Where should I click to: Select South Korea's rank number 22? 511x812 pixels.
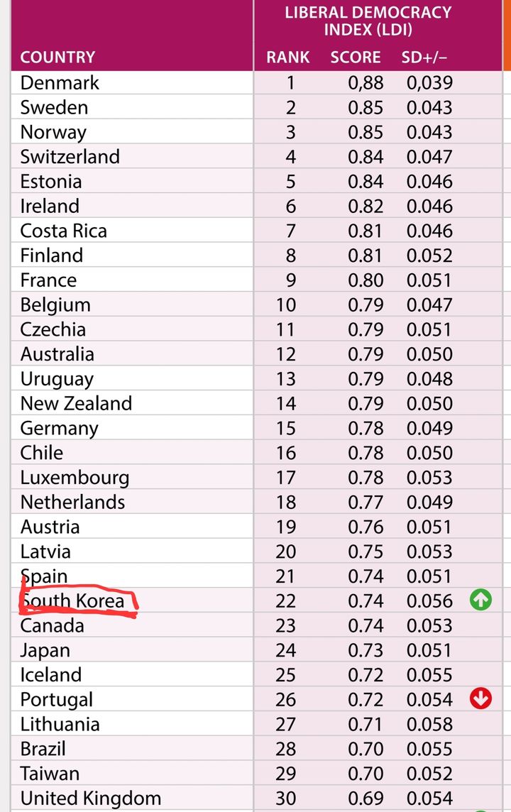[x=286, y=601]
